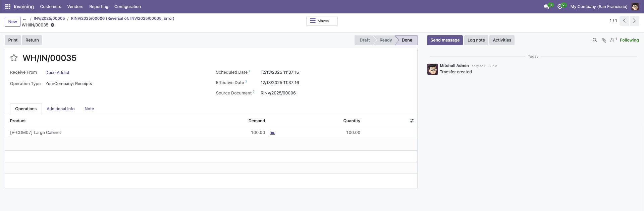Click Mitchell Admin's avatar in the chatter

tap(432, 69)
